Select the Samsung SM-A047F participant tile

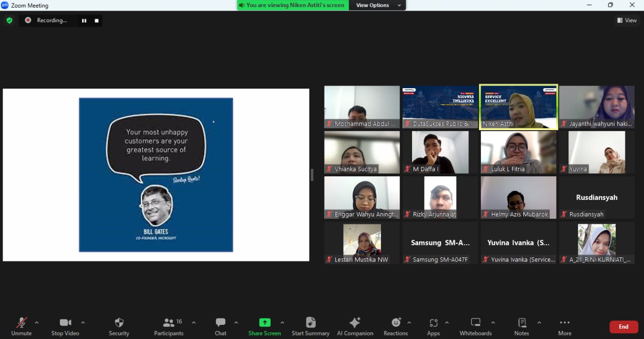[x=440, y=243]
